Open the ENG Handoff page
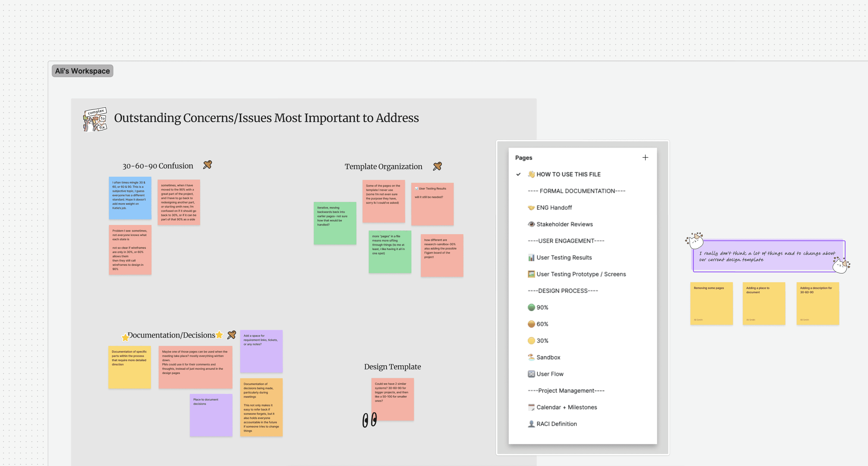This screenshot has width=868, height=466. pyautogui.click(x=554, y=208)
